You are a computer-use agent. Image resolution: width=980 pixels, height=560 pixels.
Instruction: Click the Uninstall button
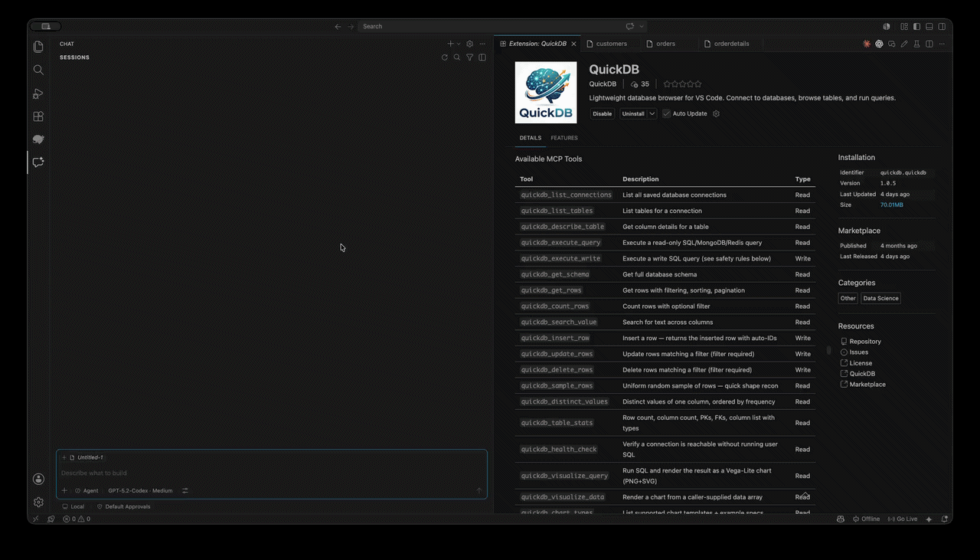(x=633, y=113)
